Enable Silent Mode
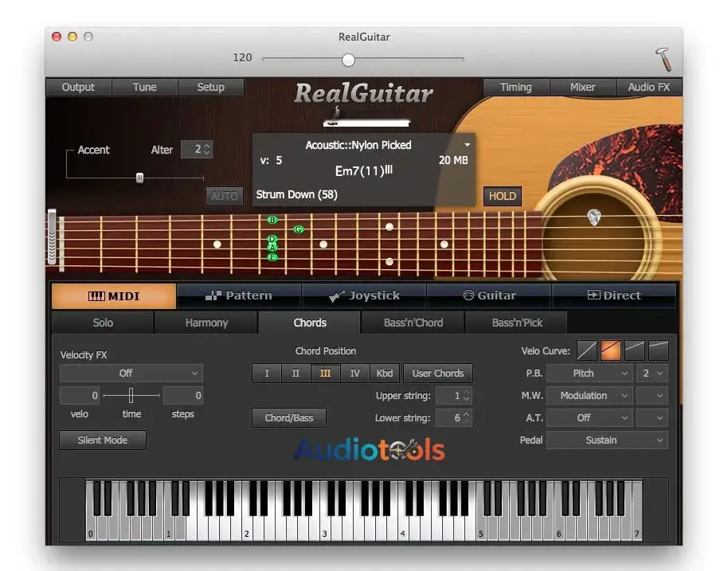The height and width of the screenshot is (571, 728). 102,440
